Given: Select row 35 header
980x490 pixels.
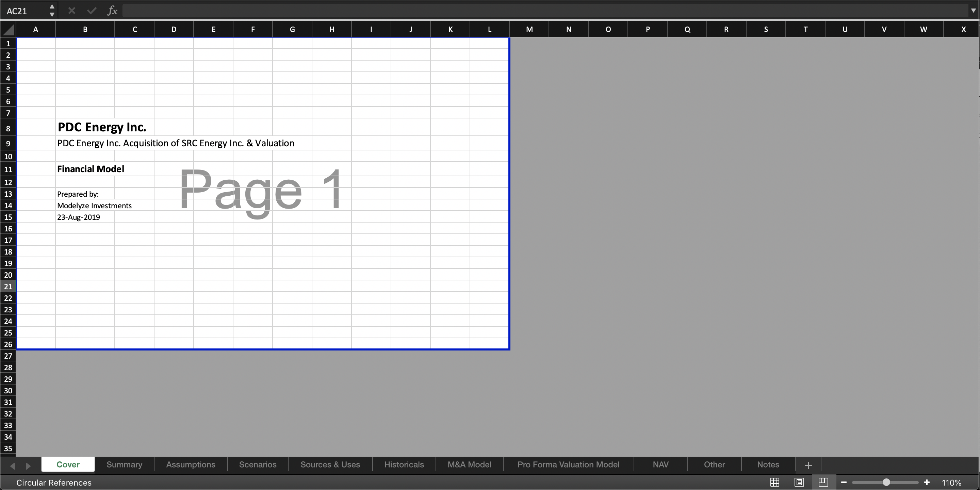Looking at the screenshot, I should coord(8,448).
